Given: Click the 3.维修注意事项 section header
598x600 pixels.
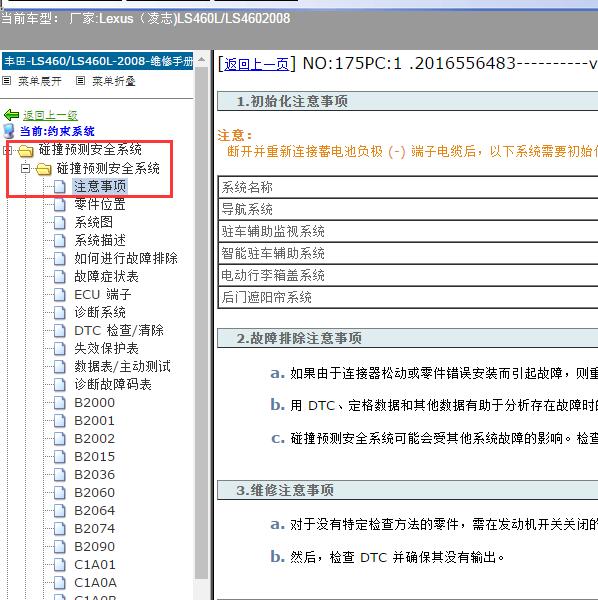Looking at the screenshot, I should [x=408, y=490].
